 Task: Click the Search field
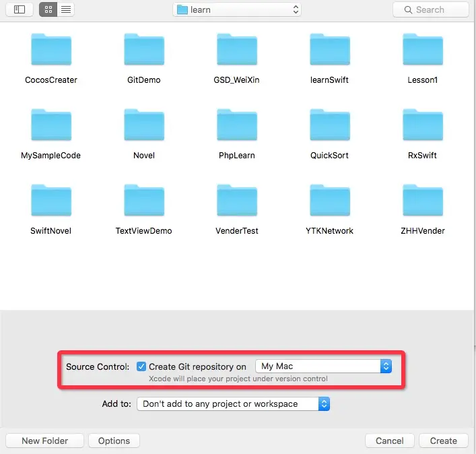[x=430, y=9]
